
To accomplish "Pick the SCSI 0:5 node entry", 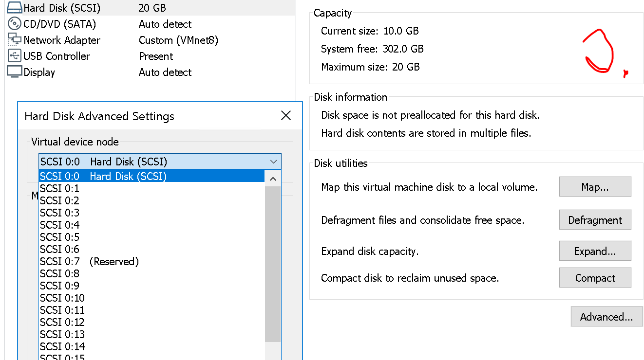I will [x=60, y=237].
